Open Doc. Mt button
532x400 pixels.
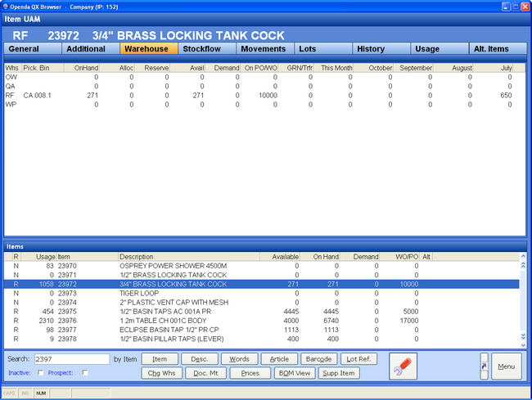[205, 373]
